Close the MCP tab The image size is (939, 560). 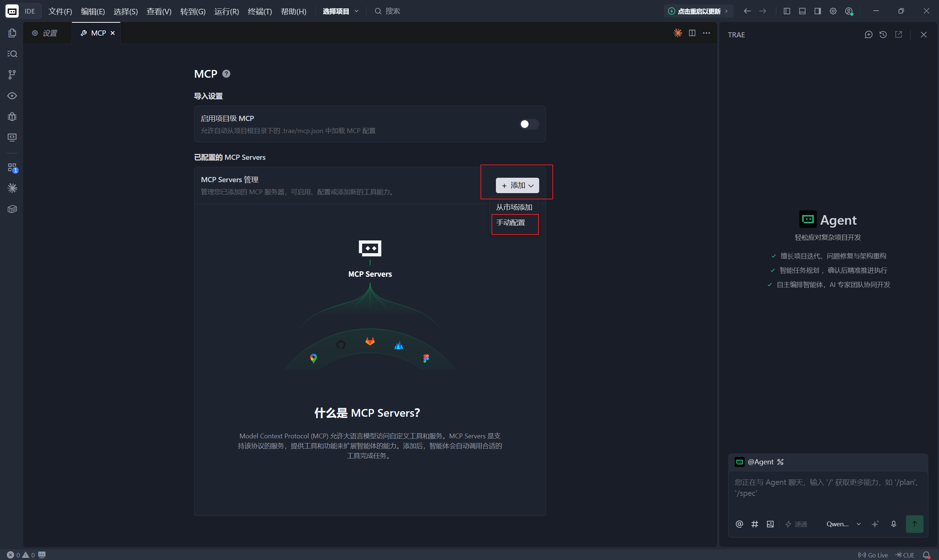pyautogui.click(x=113, y=33)
